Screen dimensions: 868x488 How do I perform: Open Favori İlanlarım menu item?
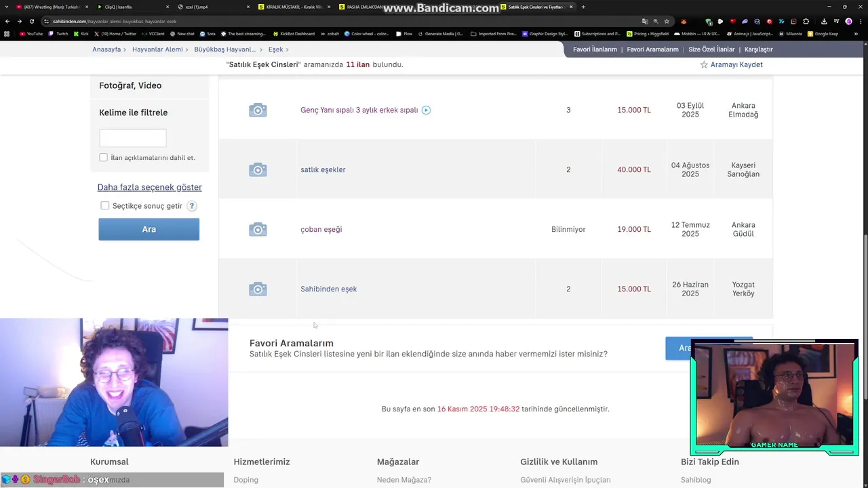tap(595, 49)
